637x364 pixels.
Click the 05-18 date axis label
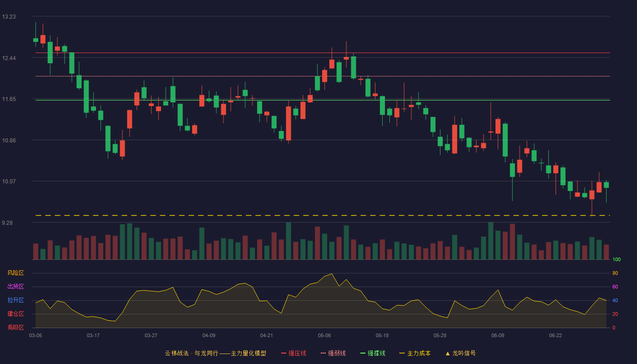click(382, 335)
